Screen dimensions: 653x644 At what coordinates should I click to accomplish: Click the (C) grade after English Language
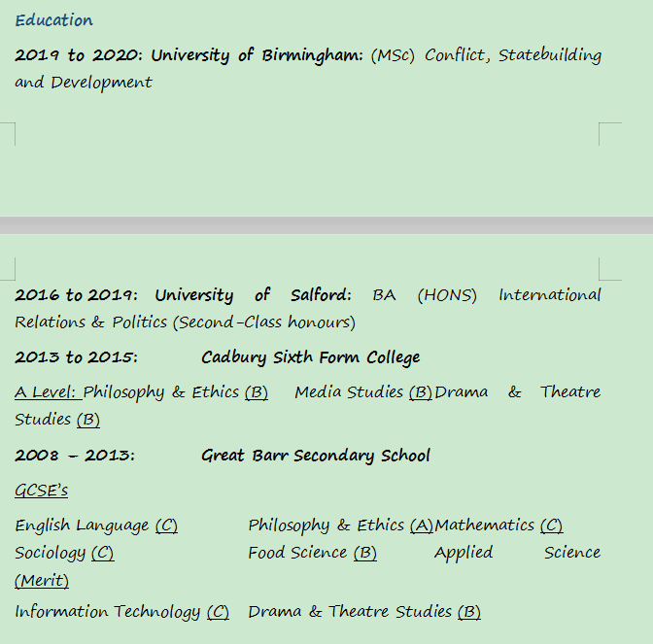point(166,525)
